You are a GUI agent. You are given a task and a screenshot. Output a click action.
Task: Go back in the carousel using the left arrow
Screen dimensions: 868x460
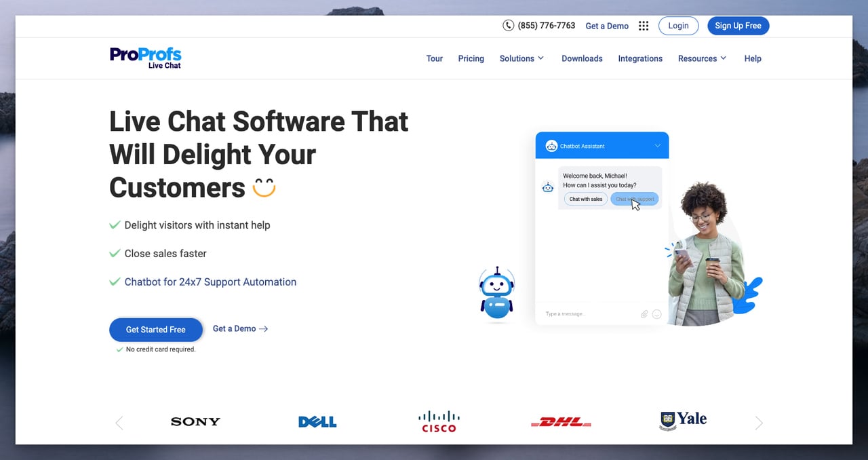119,422
